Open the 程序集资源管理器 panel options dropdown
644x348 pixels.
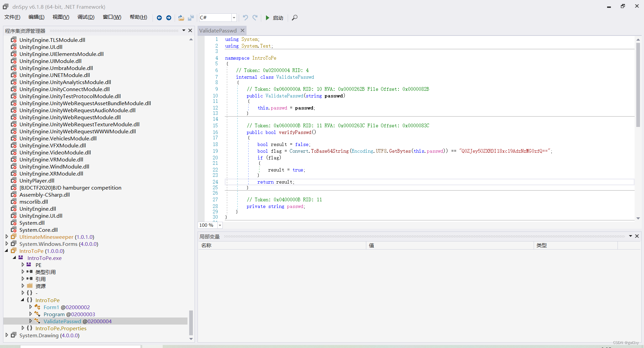click(x=184, y=30)
